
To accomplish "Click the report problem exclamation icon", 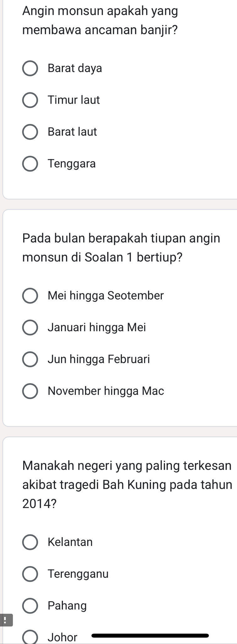I will pyautogui.click(x=6, y=620).
